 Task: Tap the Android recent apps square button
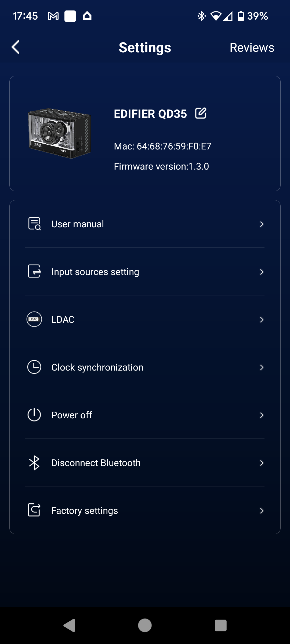[x=221, y=625]
